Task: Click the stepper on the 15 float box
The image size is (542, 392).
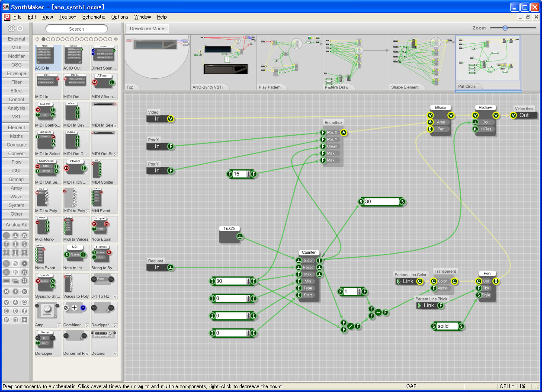Action: point(248,174)
